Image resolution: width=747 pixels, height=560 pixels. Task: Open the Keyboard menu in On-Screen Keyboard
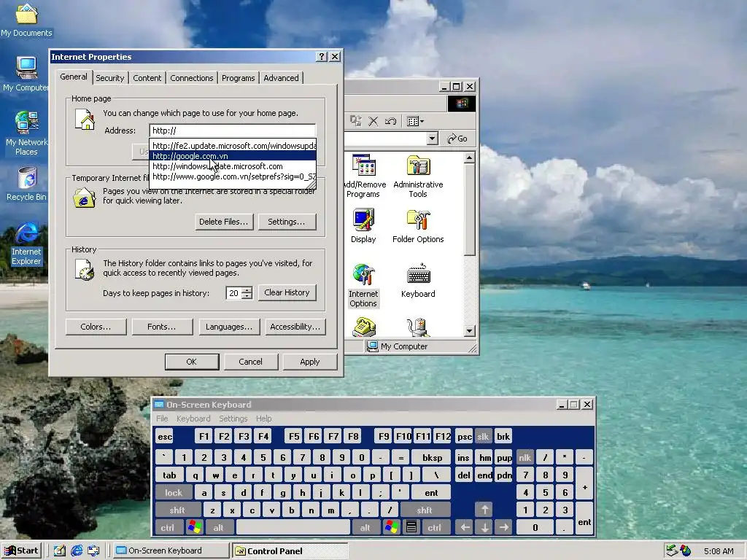click(193, 418)
